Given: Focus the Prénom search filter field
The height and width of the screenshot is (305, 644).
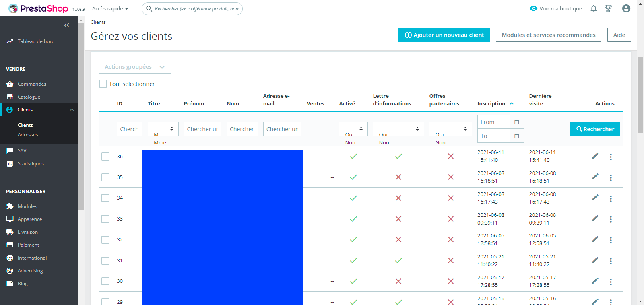Looking at the screenshot, I should (202, 129).
